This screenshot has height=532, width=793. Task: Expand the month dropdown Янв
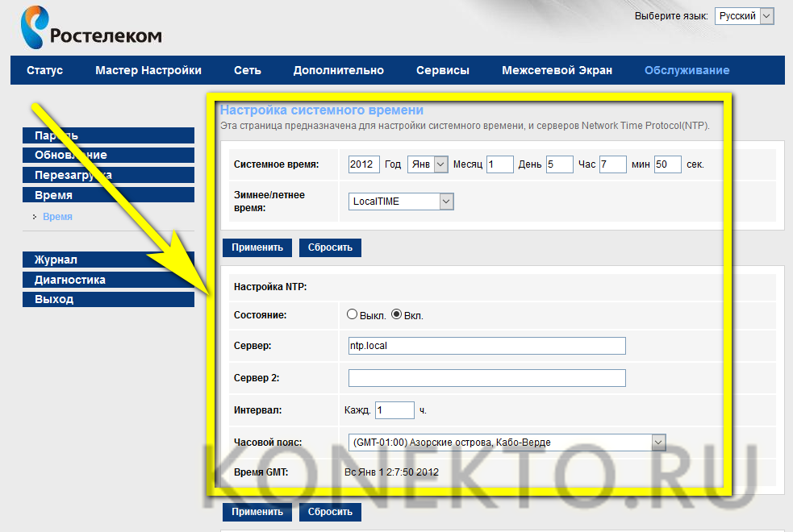(428, 164)
